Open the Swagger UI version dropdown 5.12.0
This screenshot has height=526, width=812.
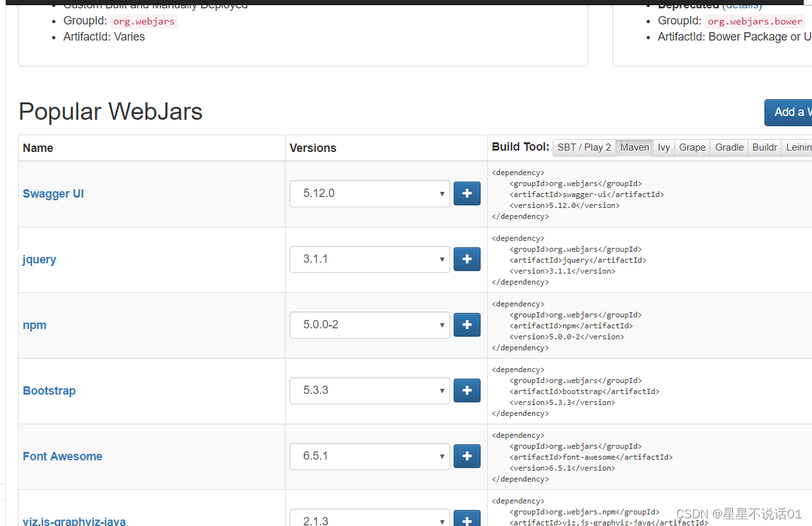coord(370,194)
